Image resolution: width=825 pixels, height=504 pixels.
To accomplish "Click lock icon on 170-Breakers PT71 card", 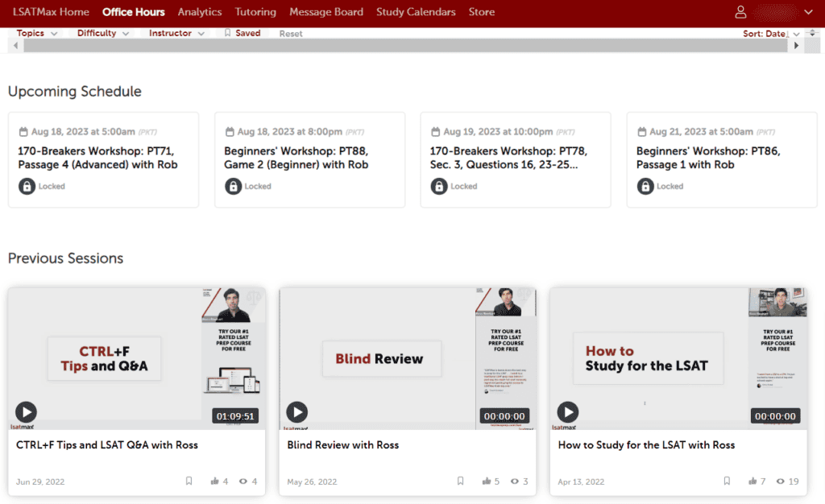I will point(27,186).
